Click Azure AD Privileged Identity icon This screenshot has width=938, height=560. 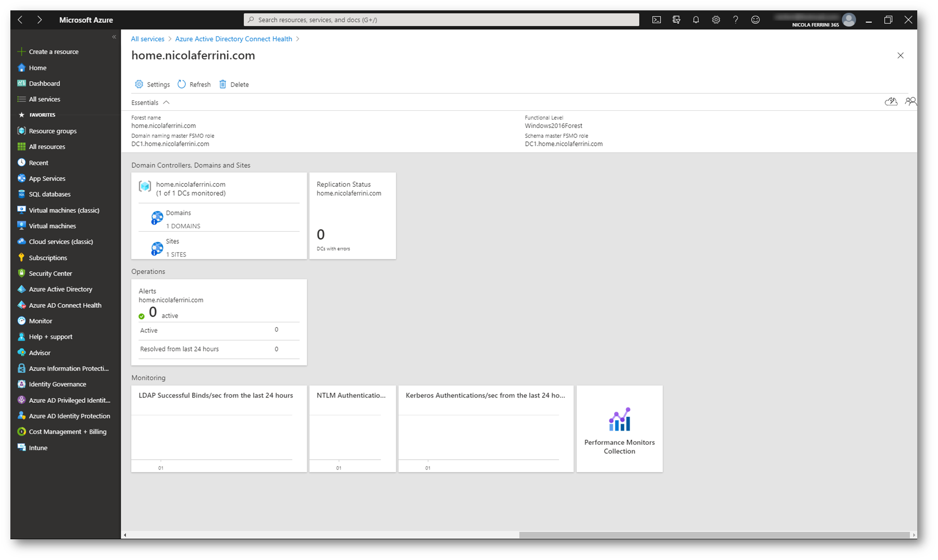coord(21,400)
